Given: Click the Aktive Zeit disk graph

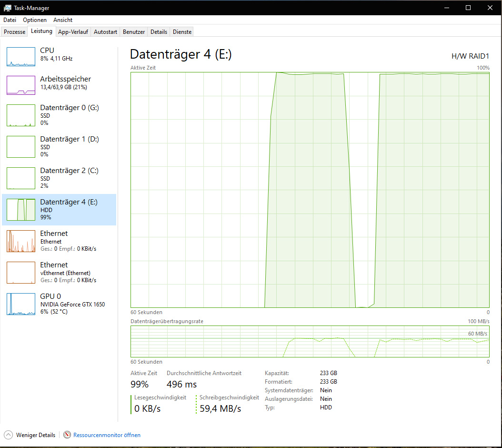Looking at the screenshot, I should (310, 190).
